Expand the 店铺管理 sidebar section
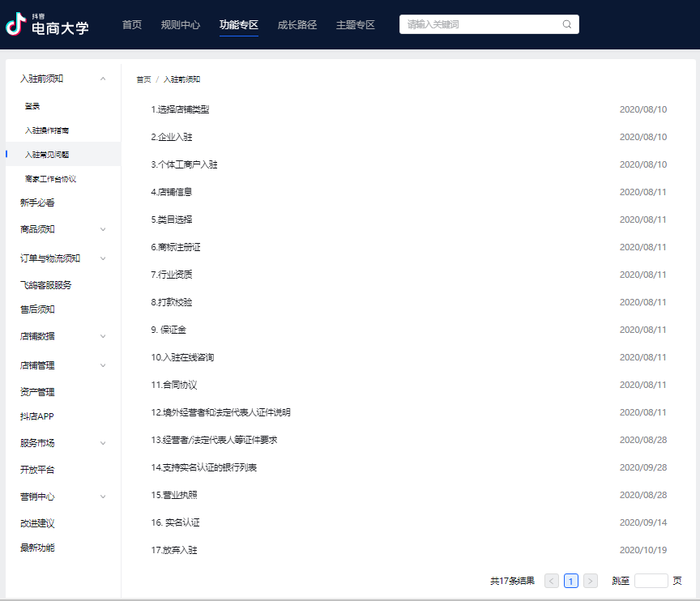 [x=103, y=365]
